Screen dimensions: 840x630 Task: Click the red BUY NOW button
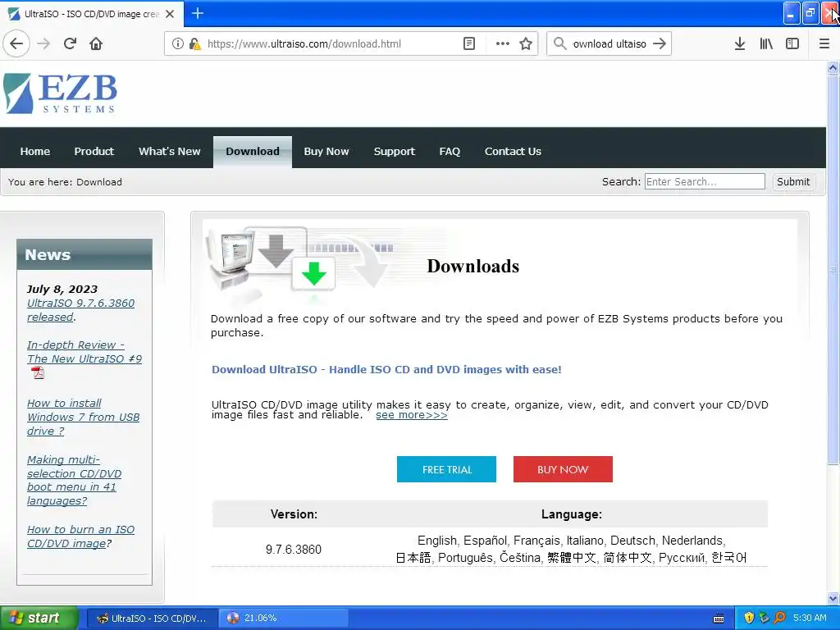[x=563, y=469]
